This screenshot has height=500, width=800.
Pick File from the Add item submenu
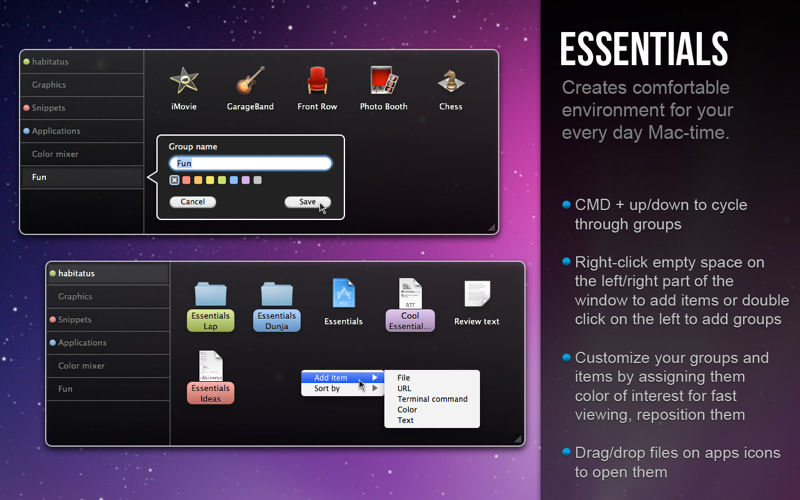[404, 378]
